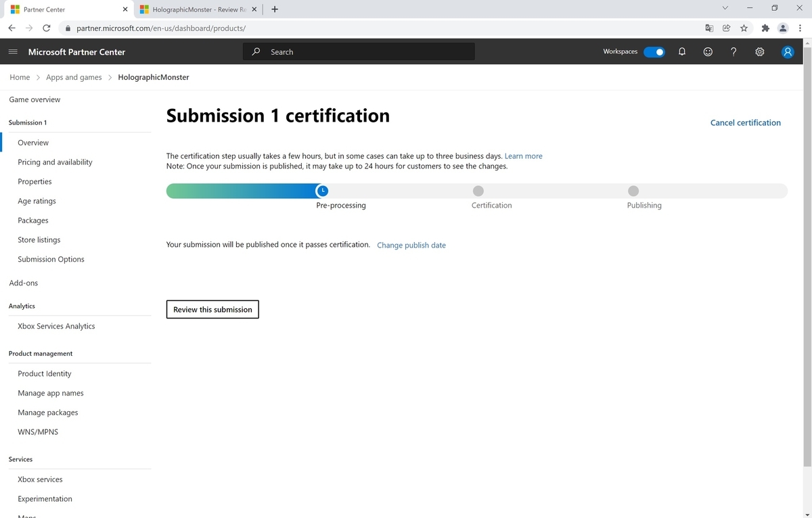The width and height of the screenshot is (812, 518).
Task: Open Xbox Services Analytics
Action: pyautogui.click(x=56, y=326)
